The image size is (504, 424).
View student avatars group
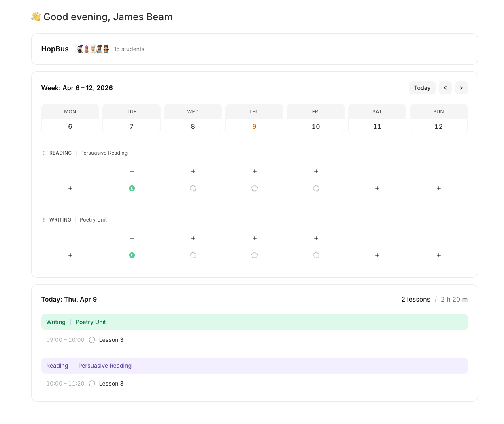(93, 49)
